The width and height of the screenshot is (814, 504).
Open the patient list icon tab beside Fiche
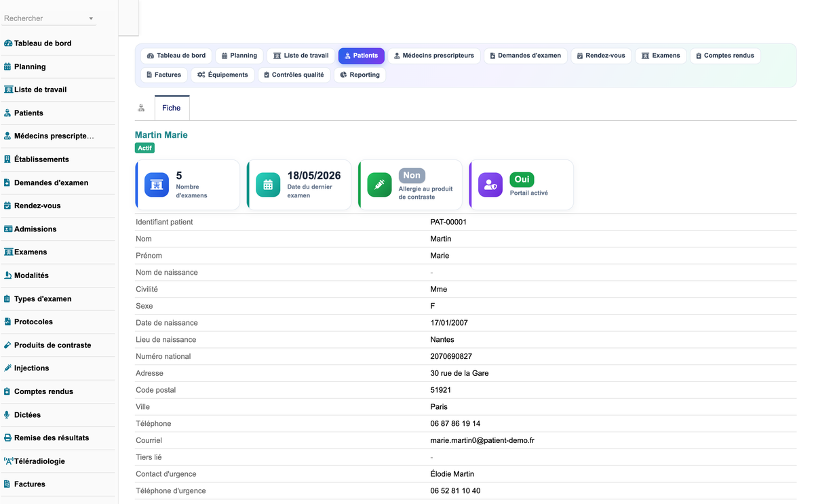click(x=141, y=108)
